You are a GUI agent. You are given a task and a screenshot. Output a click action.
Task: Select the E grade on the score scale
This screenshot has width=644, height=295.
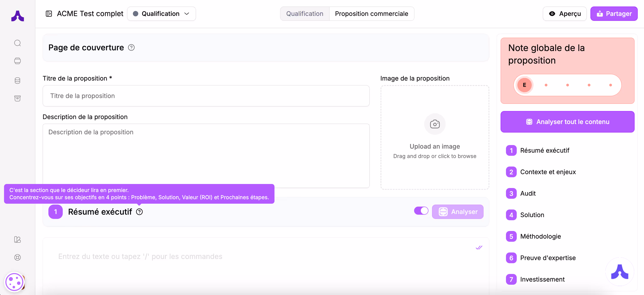click(524, 85)
